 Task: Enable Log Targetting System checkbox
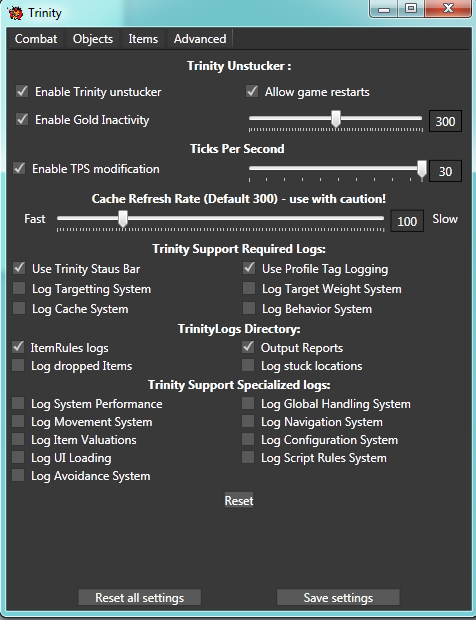(19, 288)
